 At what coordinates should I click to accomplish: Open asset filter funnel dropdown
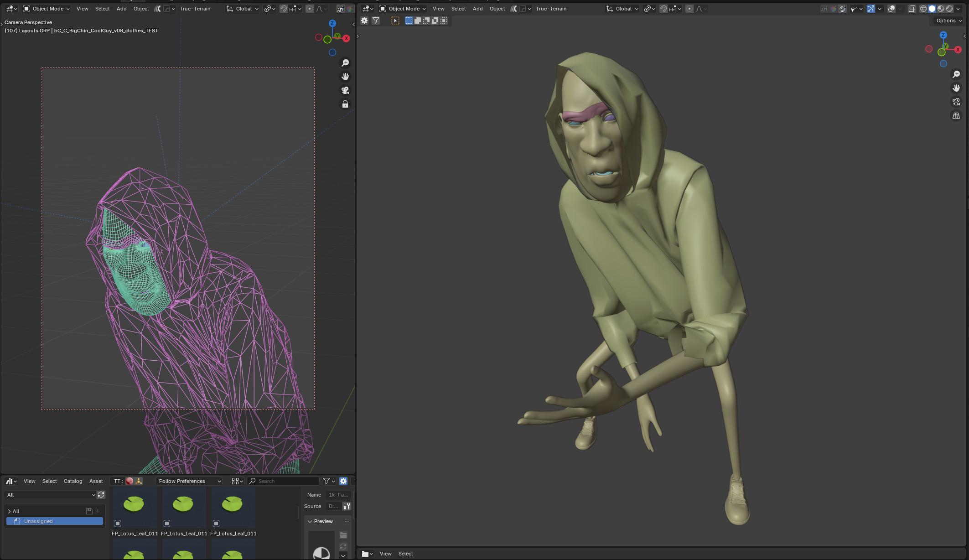pos(329,481)
